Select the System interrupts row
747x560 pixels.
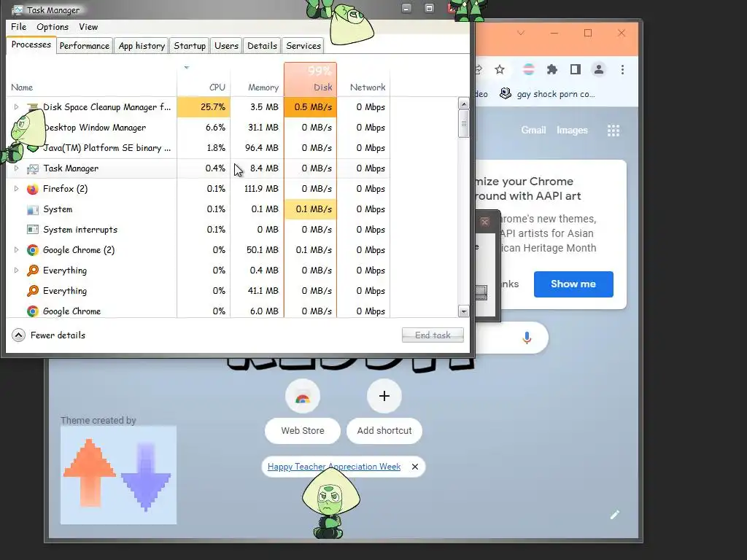click(198, 230)
